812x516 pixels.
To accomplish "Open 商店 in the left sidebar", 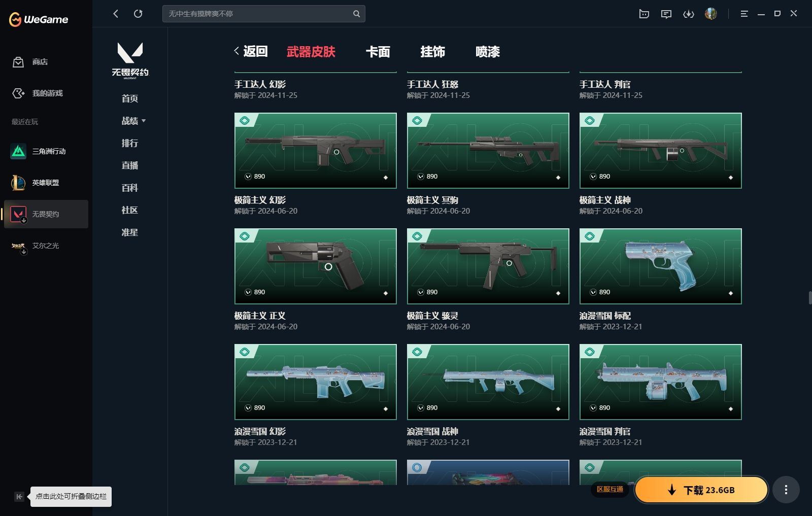I will pos(40,62).
